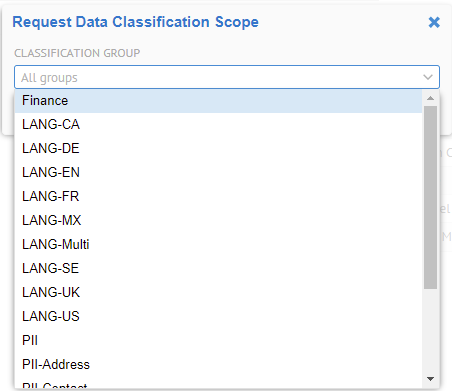Select the LANG-MX entry
This screenshot has width=452, height=391.
pos(218,221)
